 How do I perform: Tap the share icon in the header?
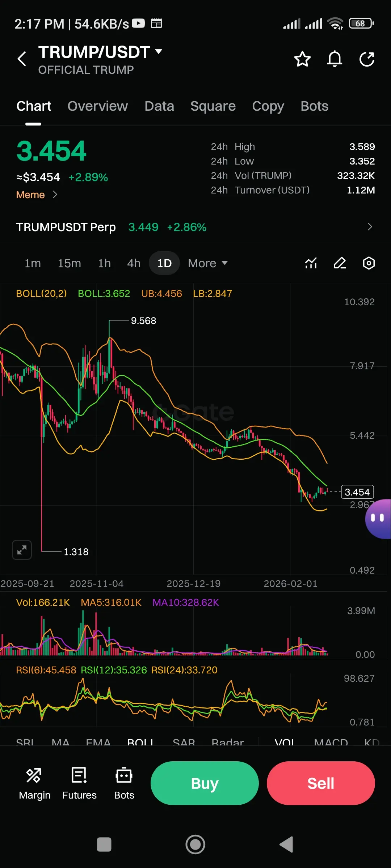(x=367, y=59)
